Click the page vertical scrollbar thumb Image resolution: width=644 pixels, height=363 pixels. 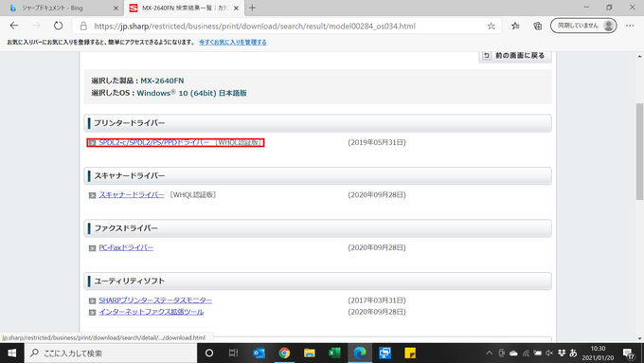click(x=639, y=152)
